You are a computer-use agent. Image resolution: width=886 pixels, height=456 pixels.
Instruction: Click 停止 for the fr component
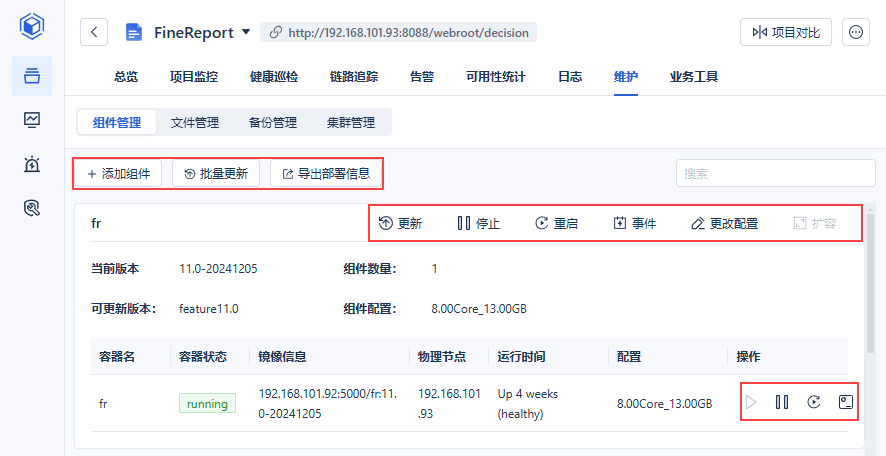[479, 223]
